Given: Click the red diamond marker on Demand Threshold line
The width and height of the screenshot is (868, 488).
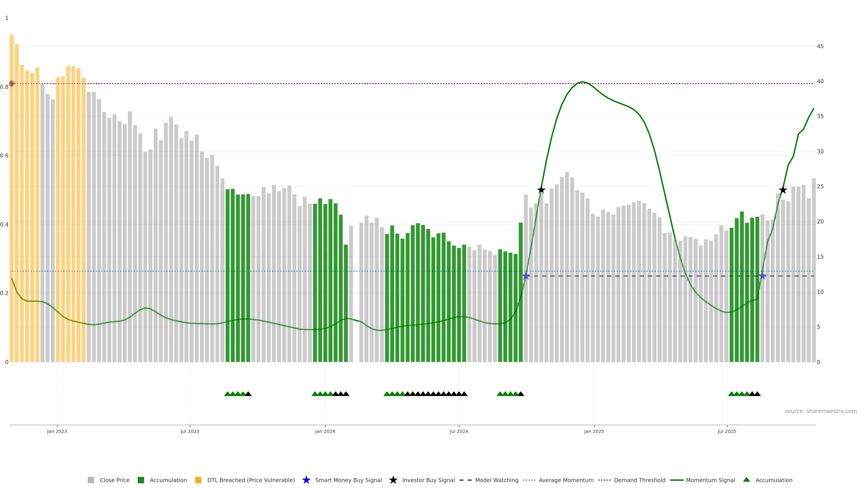Looking at the screenshot, I should 12,84.
